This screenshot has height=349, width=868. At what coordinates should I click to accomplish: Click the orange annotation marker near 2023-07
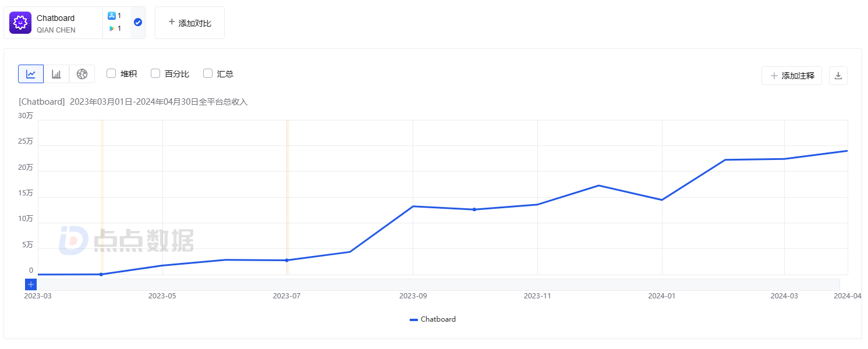click(x=287, y=198)
